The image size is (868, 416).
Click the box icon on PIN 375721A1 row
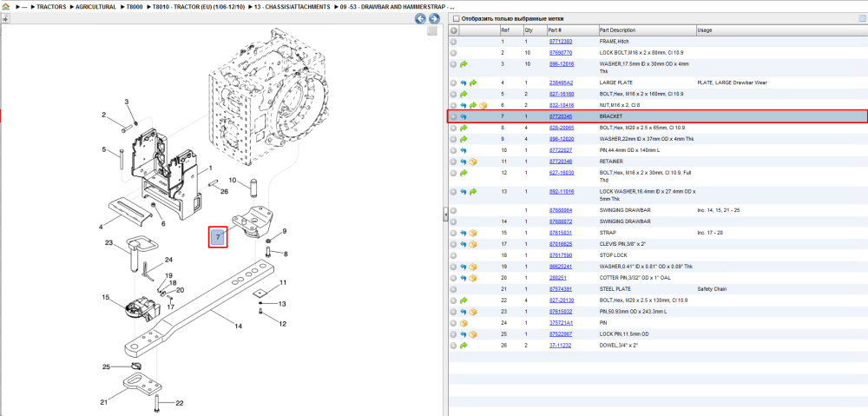tap(464, 323)
